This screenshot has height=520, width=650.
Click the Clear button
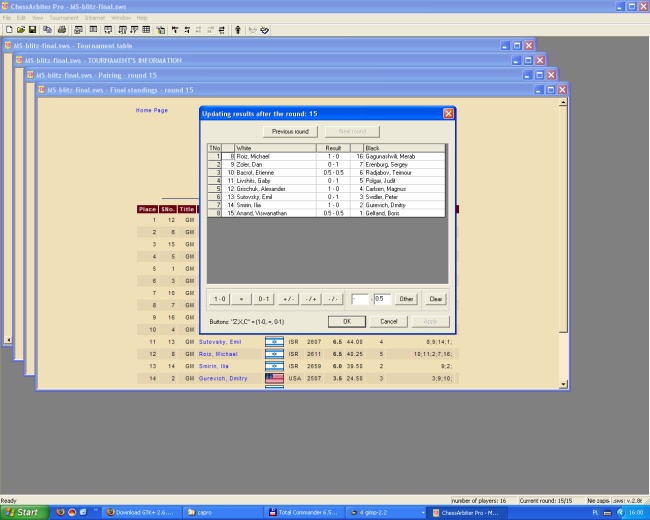point(436,299)
